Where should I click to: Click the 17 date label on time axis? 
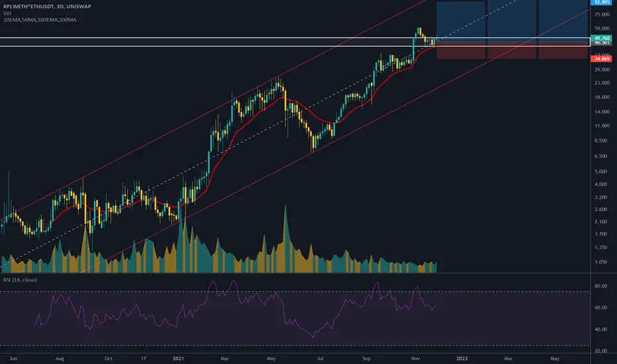pos(143,359)
